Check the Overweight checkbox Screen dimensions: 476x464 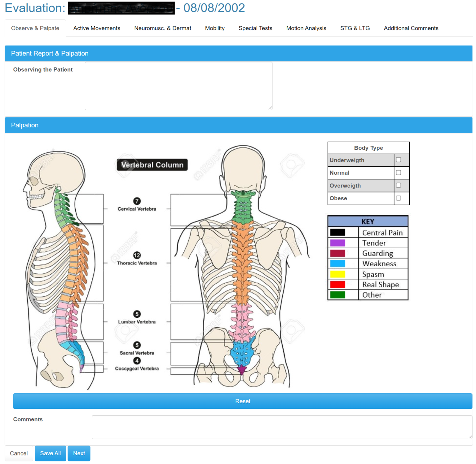[x=398, y=185]
